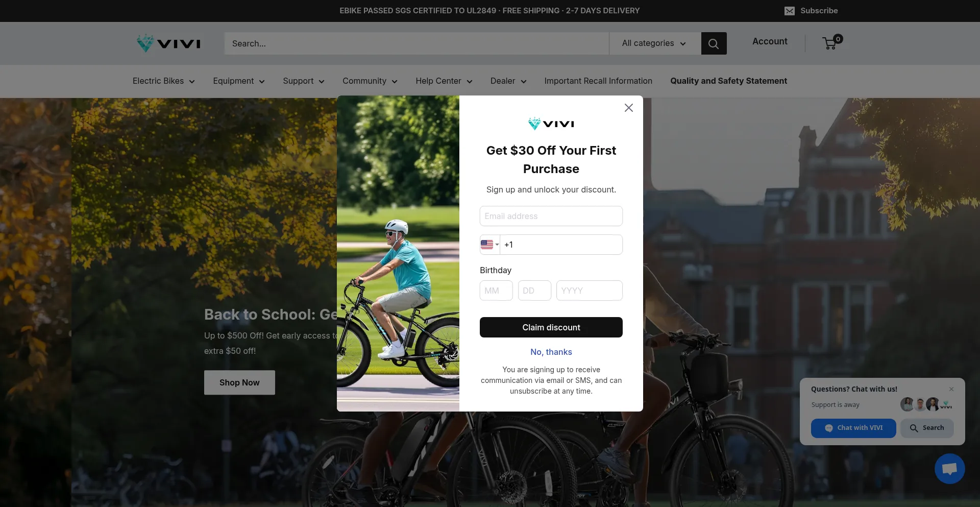Open Important Recall Information page
980x507 pixels.
point(598,81)
